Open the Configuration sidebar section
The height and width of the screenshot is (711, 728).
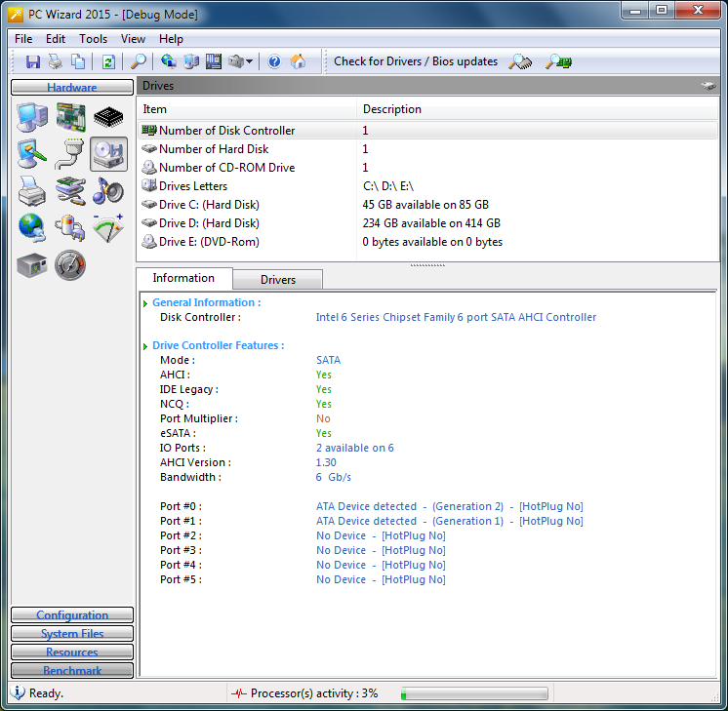click(72, 614)
